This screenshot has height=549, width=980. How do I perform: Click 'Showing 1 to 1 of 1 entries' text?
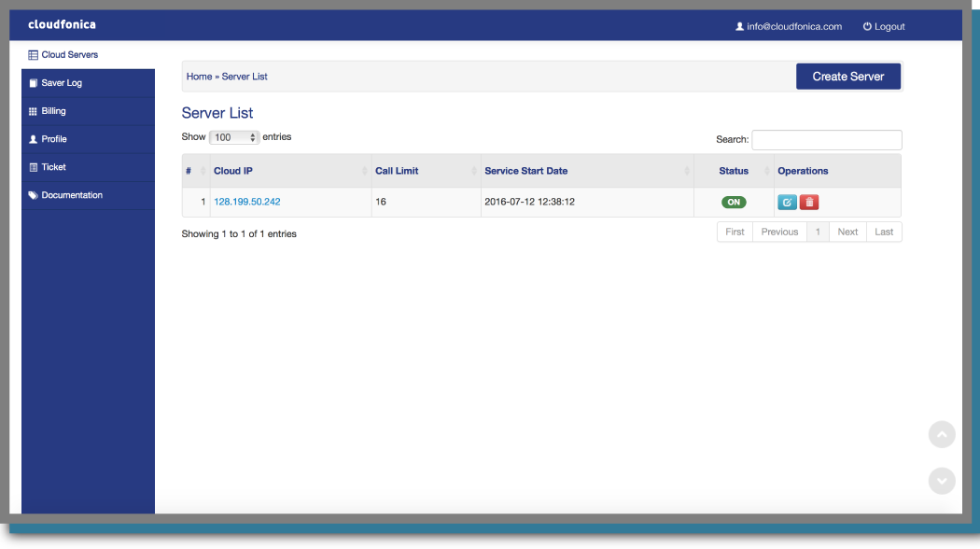point(239,233)
